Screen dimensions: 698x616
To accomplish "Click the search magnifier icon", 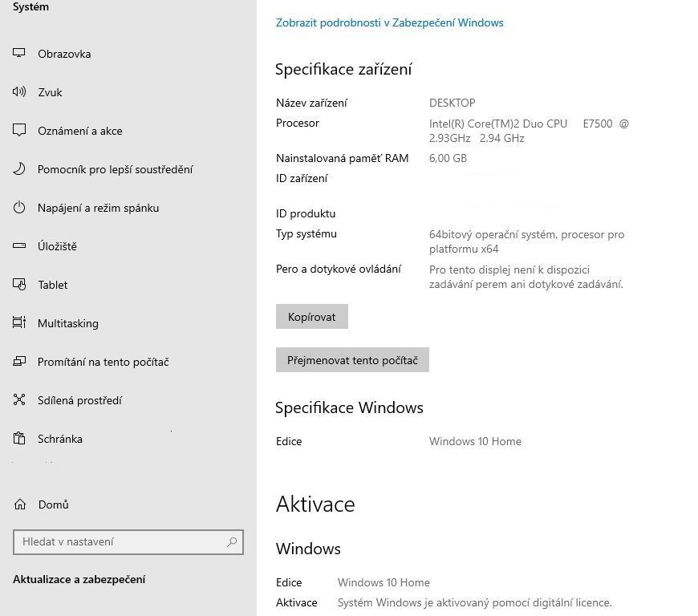I will tap(232, 542).
